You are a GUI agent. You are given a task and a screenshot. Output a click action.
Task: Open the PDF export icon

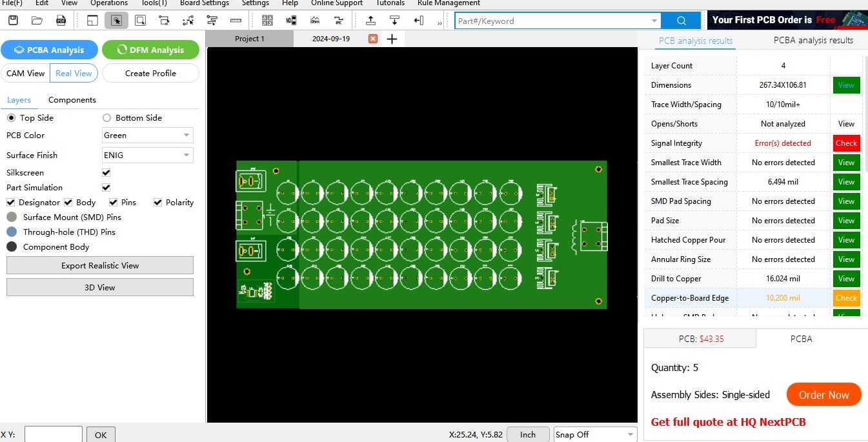point(61,20)
